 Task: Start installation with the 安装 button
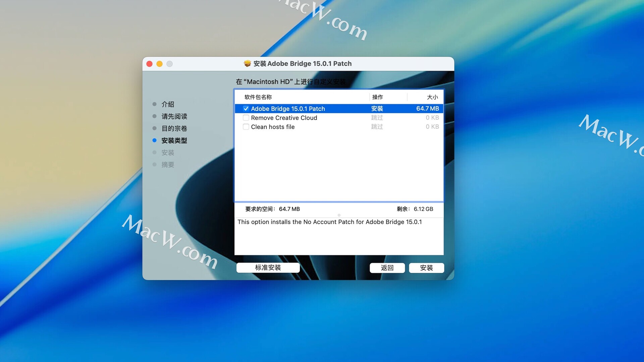point(426,268)
